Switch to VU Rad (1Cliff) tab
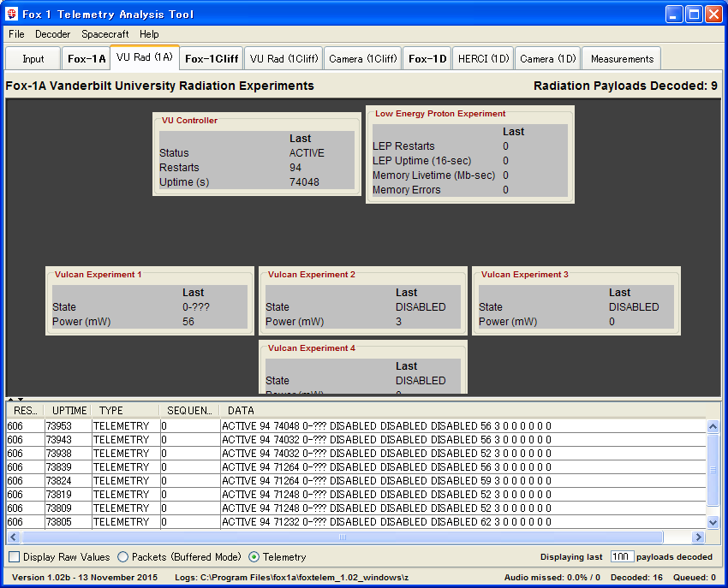Viewport: 728px width, 588px height. (283, 59)
